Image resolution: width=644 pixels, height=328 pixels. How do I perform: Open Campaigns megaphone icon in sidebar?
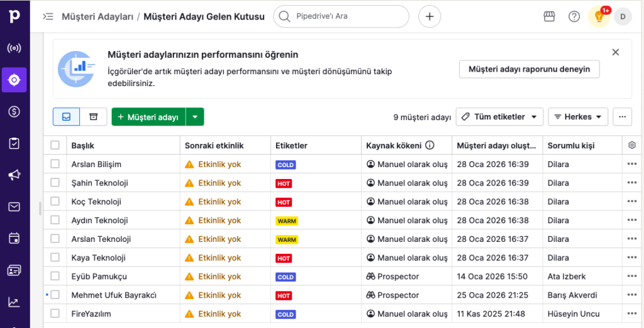[14, 175]
